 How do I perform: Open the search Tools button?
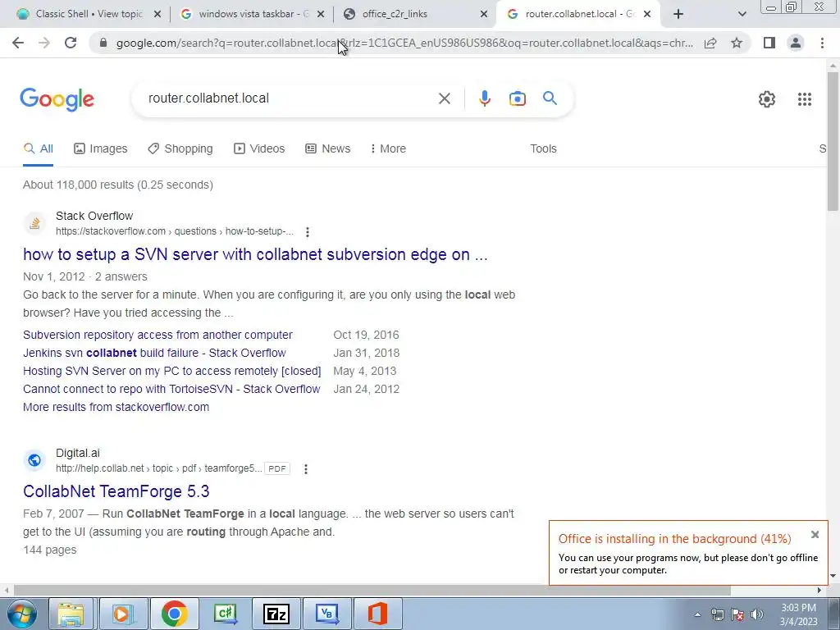tap(543, 148)
